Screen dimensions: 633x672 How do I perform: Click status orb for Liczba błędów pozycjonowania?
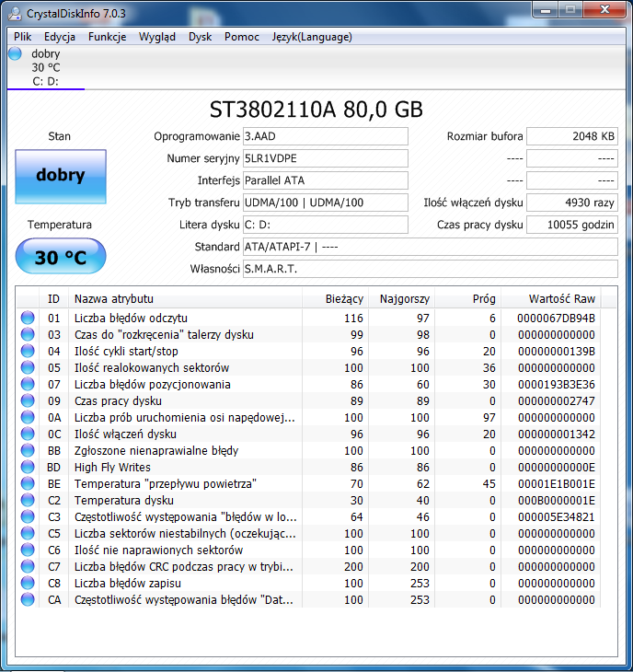point(28,385)
